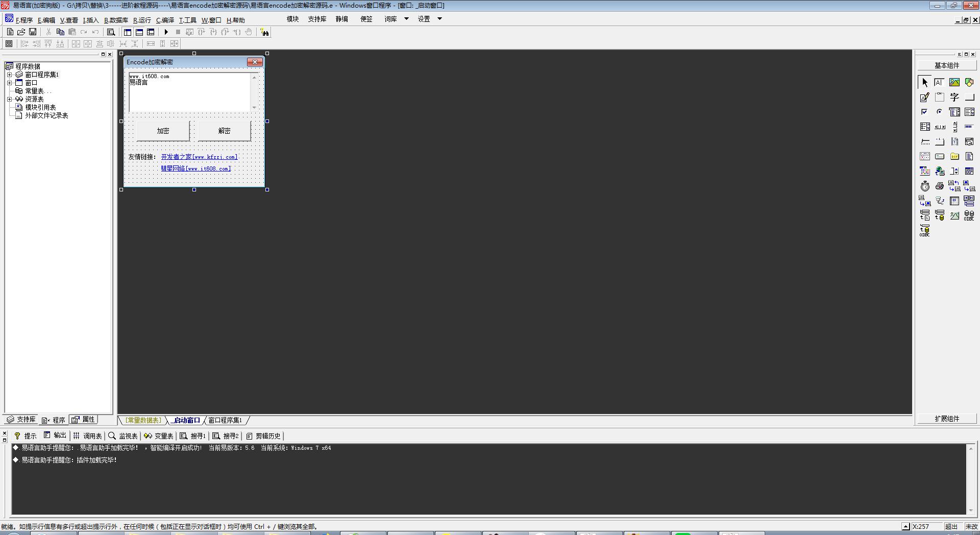Run the program with the play icon
The height and width of the screenshot is (535, 980).
(166, 32)
